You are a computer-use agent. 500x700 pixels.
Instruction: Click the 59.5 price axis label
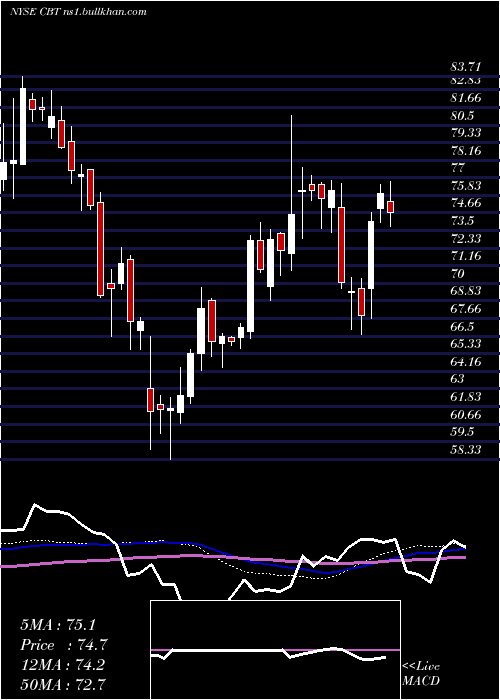coord(462,432)
